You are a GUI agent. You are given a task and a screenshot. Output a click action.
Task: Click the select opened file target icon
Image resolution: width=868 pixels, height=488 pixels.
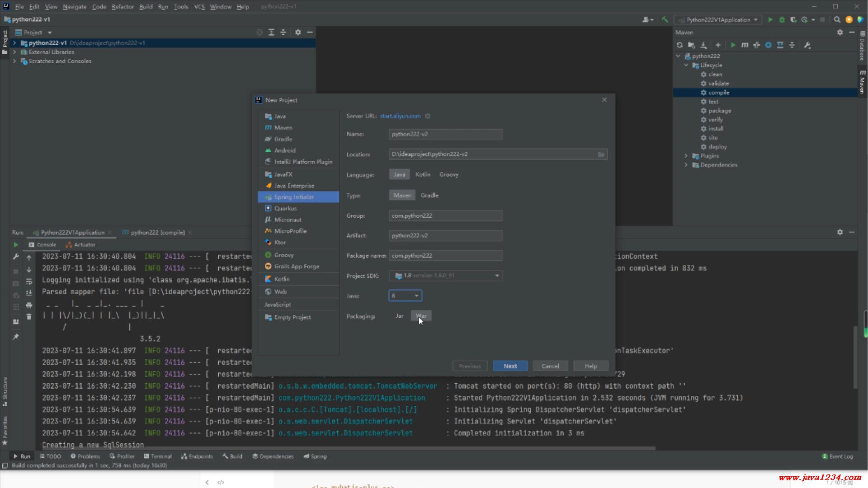[x=259, y=33]
